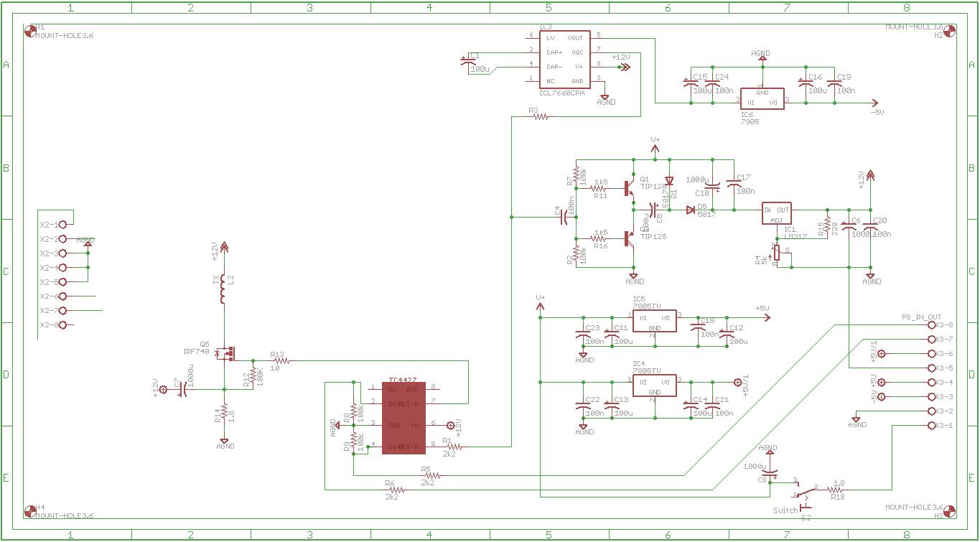Select resistor R1 symbol
Screen dimensions: 980x542
pos(454,447)
